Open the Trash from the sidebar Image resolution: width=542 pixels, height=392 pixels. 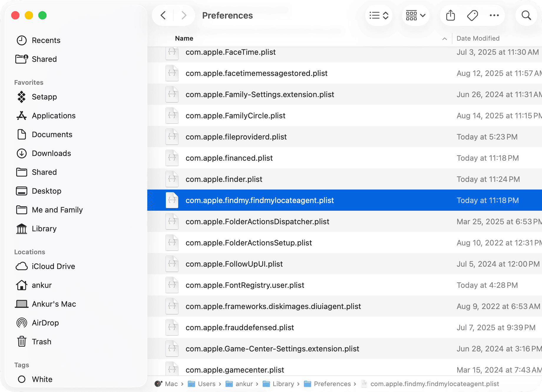42,341
